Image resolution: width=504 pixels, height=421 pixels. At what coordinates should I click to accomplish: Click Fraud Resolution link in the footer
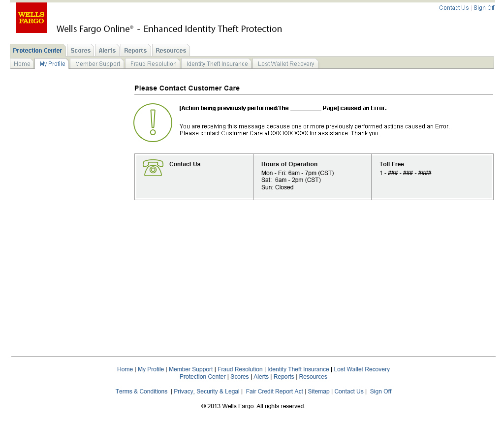point(240,369)
